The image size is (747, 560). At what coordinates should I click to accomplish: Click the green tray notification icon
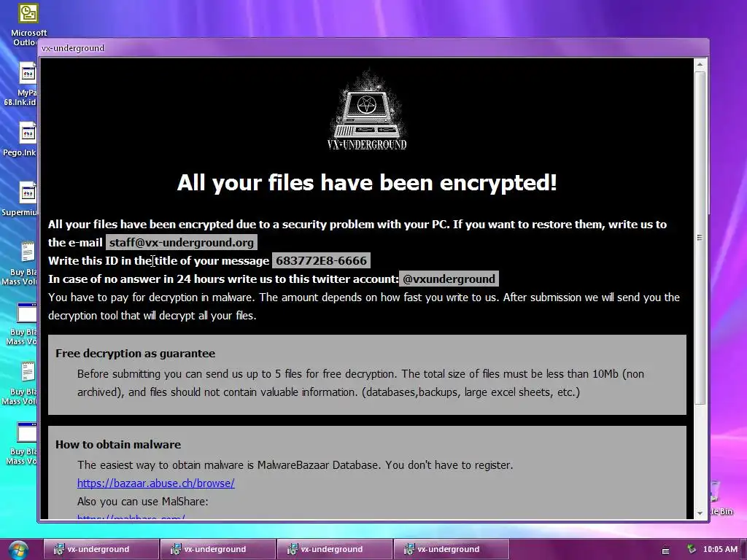[x=691, y=549]
